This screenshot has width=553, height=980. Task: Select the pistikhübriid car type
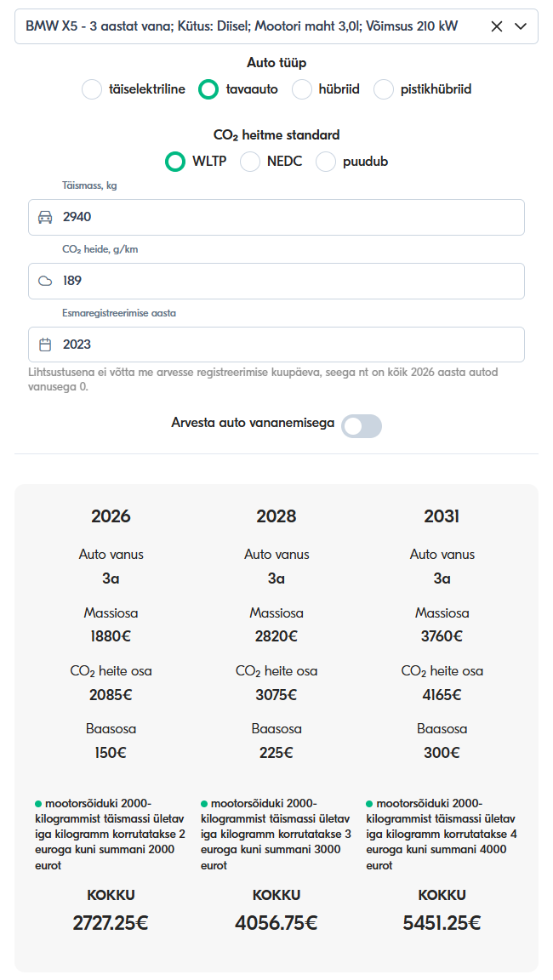[x=384, y=89]
